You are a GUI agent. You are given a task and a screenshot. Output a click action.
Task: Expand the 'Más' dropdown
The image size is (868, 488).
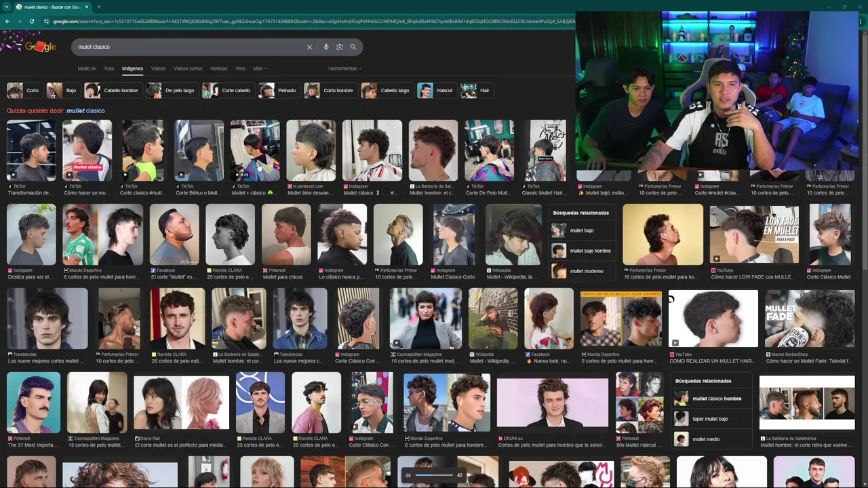(260, 68)
